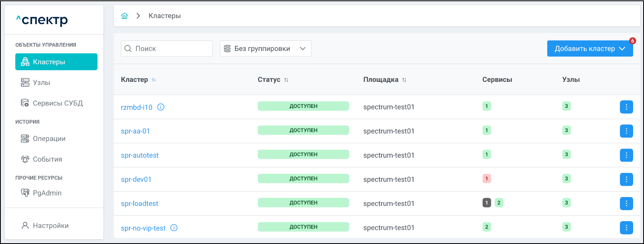This screenshot has height=244, width=644.
Task: Open the spr-loadtest cluster link
Action: [139, 203]
